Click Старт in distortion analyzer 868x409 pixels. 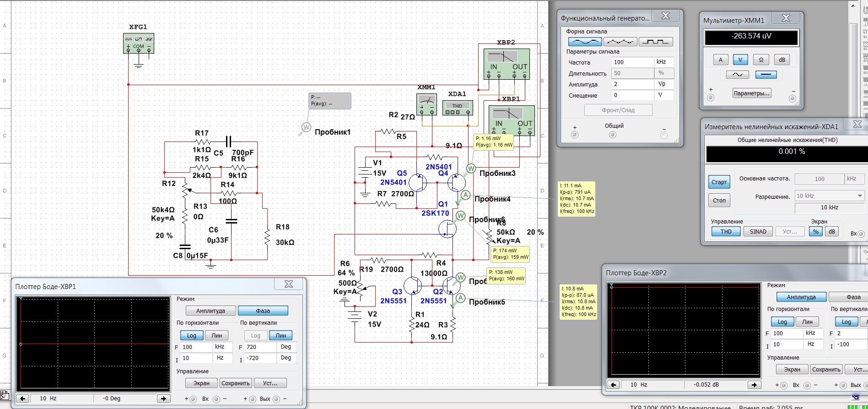[719, 182]
